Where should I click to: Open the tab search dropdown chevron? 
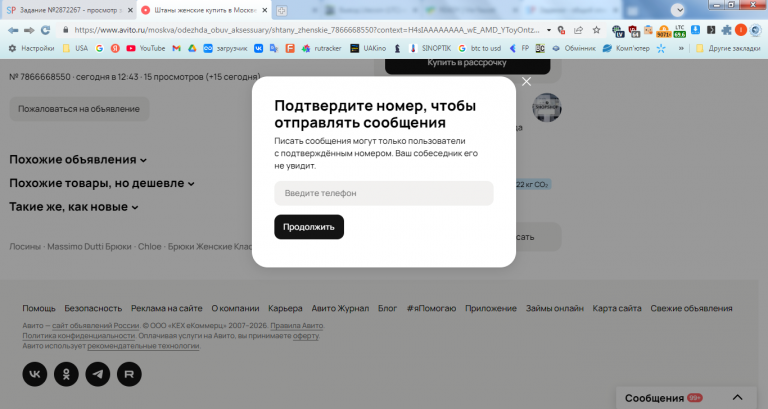[677, 10]
